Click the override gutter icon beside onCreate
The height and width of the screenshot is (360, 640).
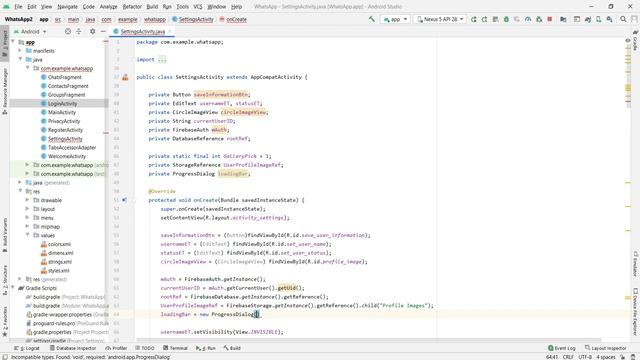pos(124,200)
